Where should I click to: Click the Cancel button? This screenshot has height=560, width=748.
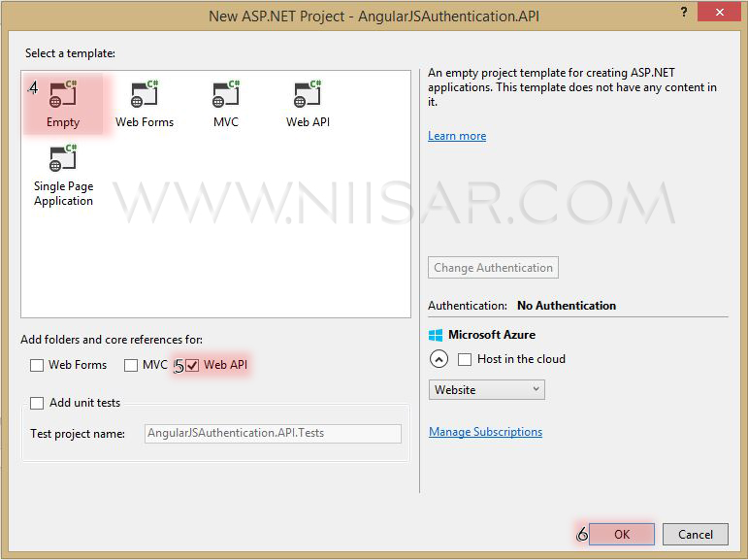(x=696, y=534)
